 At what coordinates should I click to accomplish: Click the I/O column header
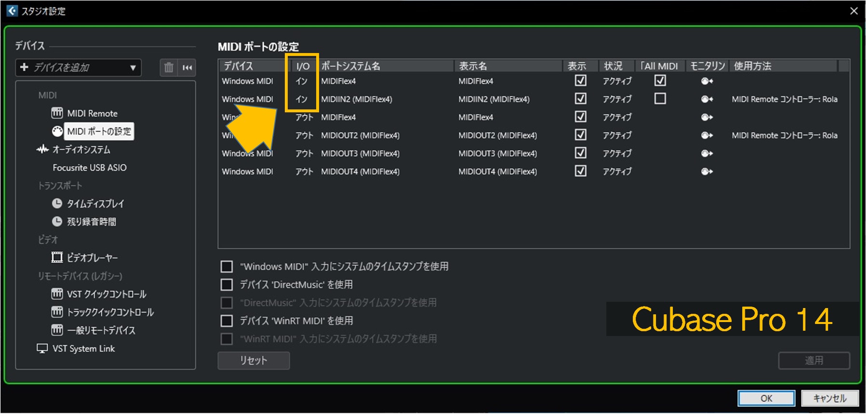pos(303,66)
